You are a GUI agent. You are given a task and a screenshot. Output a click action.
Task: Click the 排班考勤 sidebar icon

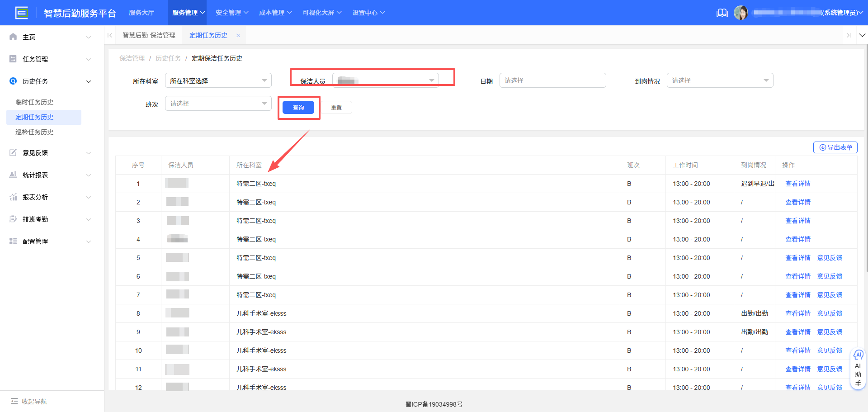(13, 219)
